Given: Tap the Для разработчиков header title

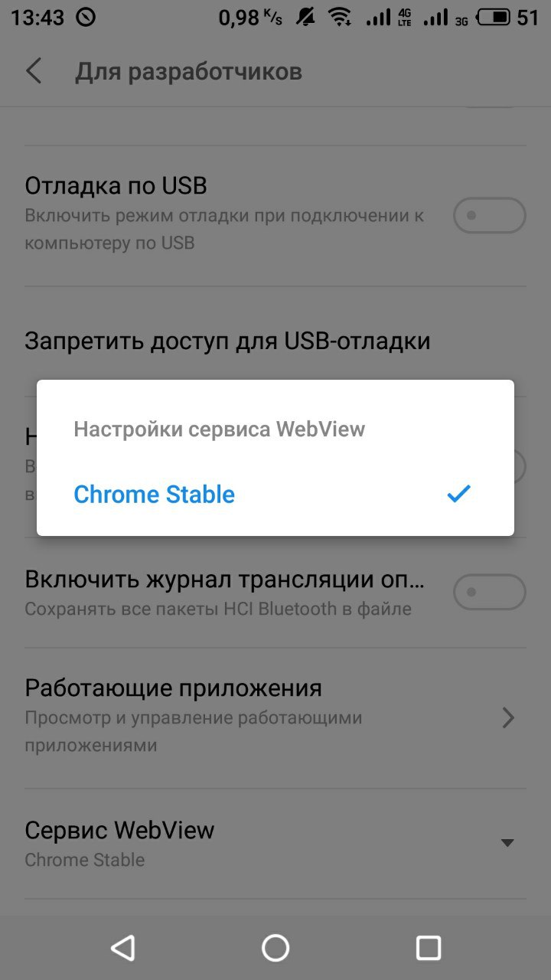Looking at the screenshot, I should (x=188, y=72).
